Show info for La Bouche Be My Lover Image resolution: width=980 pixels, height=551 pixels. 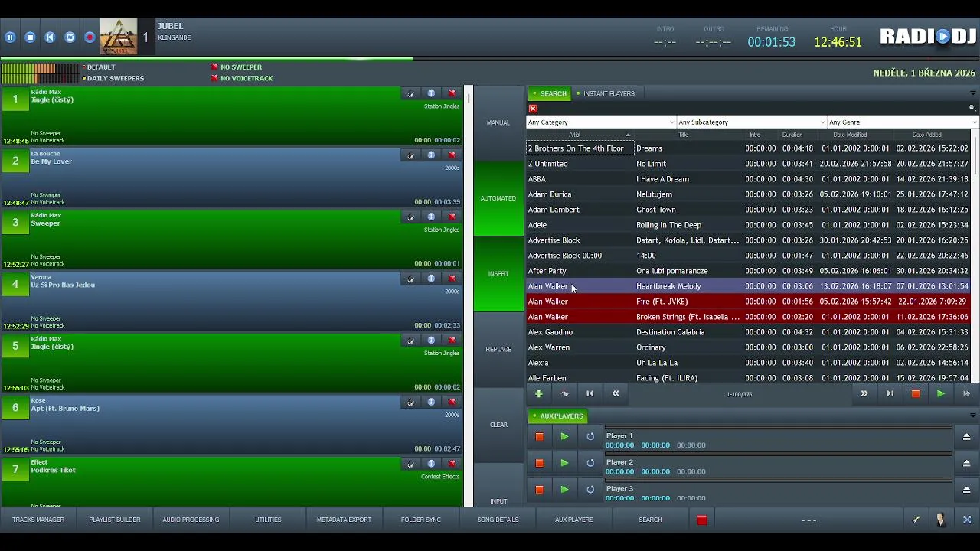[x=431, y=155]
